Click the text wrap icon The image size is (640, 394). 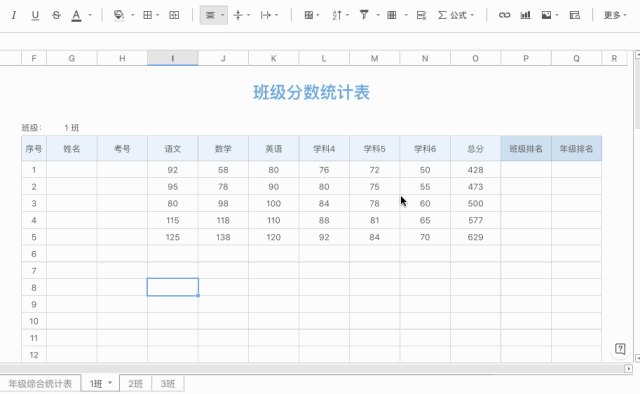click(266, 15)
